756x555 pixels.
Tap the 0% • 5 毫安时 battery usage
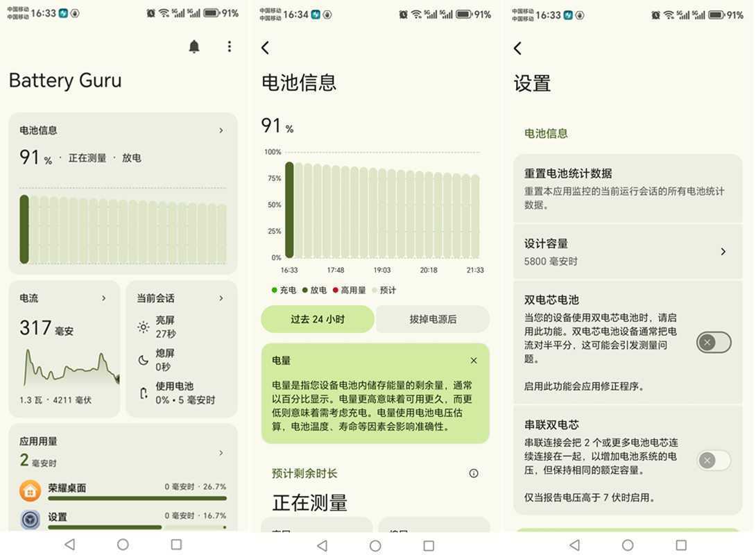[185, 400]
